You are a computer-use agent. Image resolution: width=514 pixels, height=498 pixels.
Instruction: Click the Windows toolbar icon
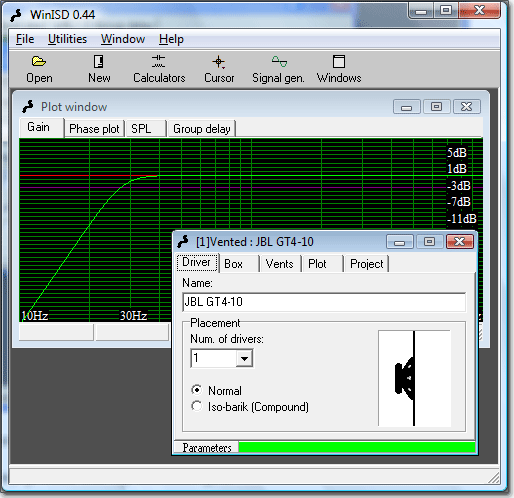339,61
